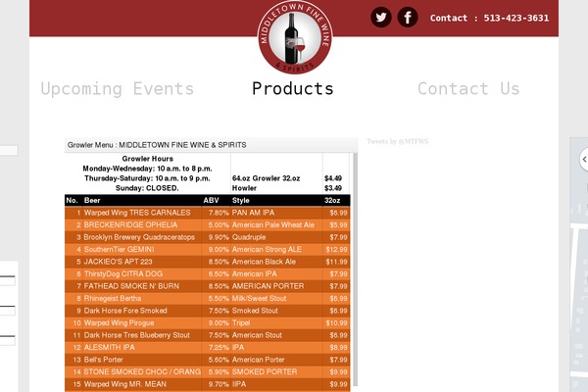The width and height of the screenshot is (588, 392).
Task: Click the Quadruple style cell
Action: 249,237
